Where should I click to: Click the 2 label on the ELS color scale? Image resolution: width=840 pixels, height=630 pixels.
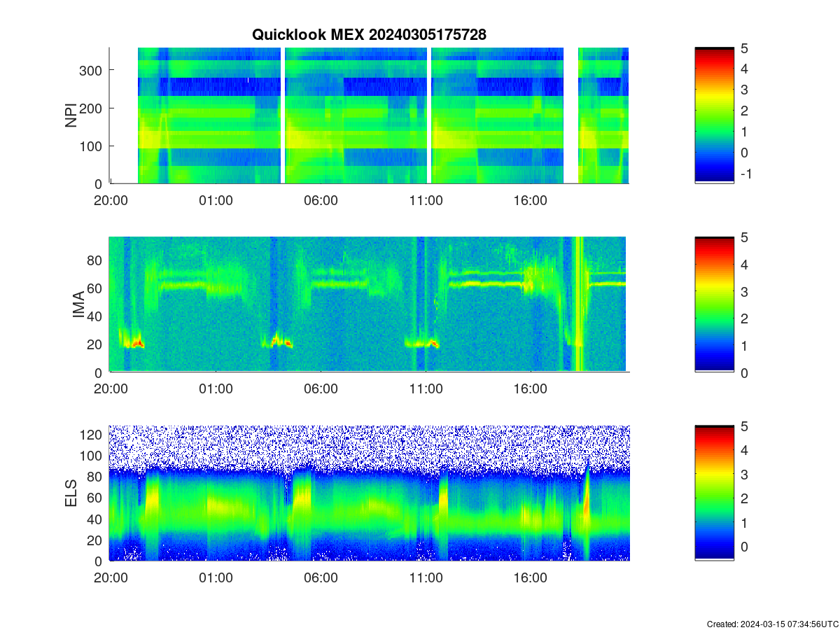[744, 498]
